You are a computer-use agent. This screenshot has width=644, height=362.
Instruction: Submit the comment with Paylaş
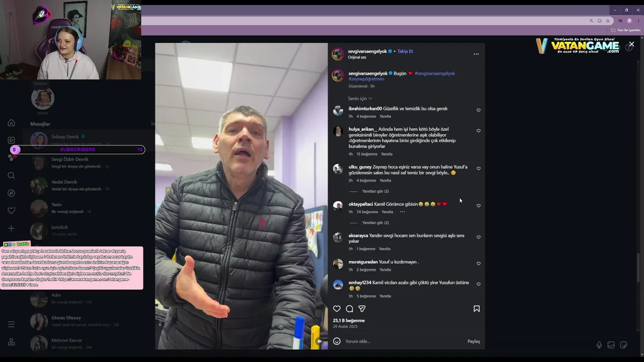coord(473,341)
